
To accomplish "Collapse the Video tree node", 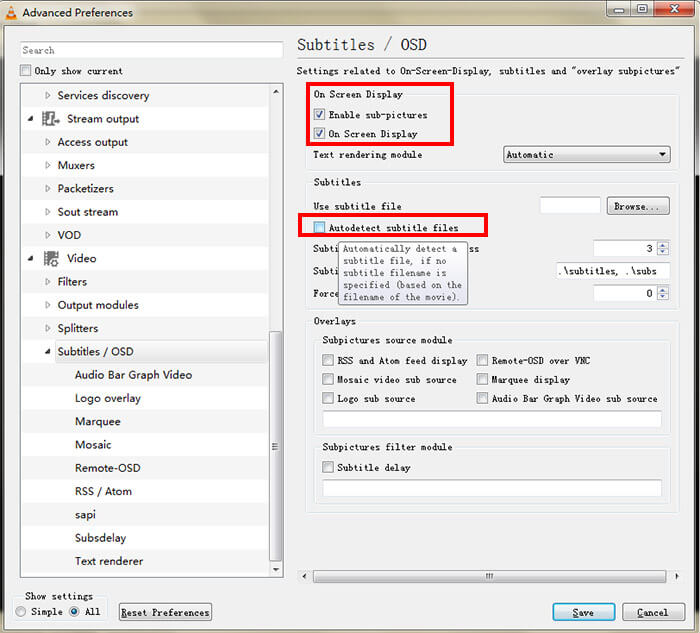I will pos(31,258).
